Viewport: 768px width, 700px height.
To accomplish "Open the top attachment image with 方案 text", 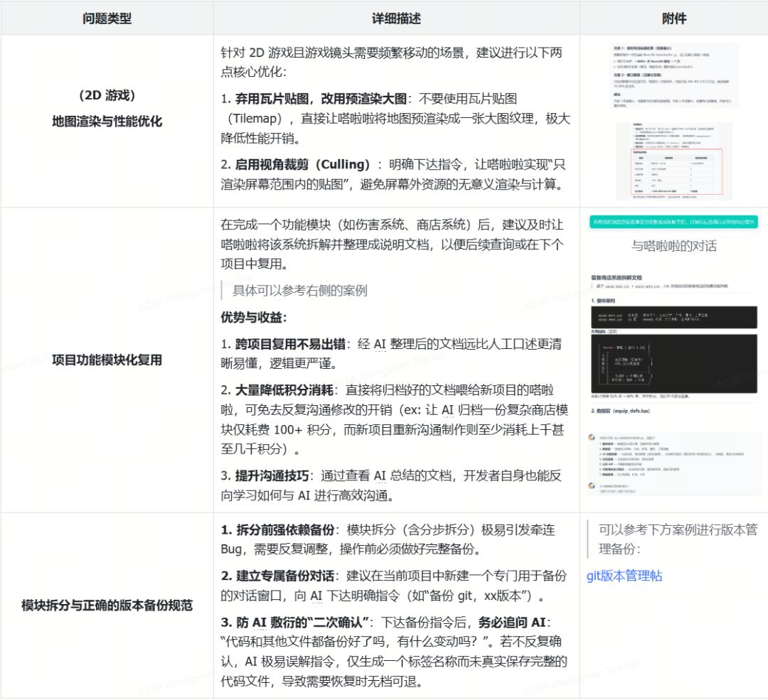I will pyautogui.click(x=673, y=77).
